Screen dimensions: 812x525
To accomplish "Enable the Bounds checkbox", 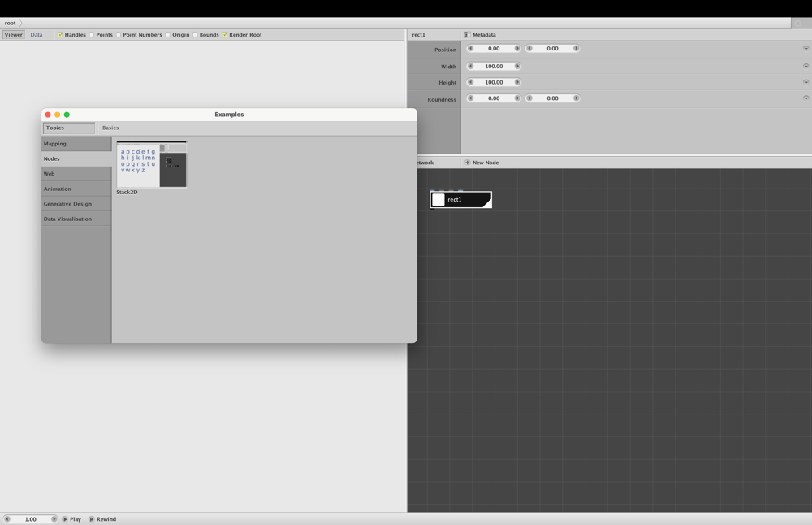I will [x=195, y=35].
